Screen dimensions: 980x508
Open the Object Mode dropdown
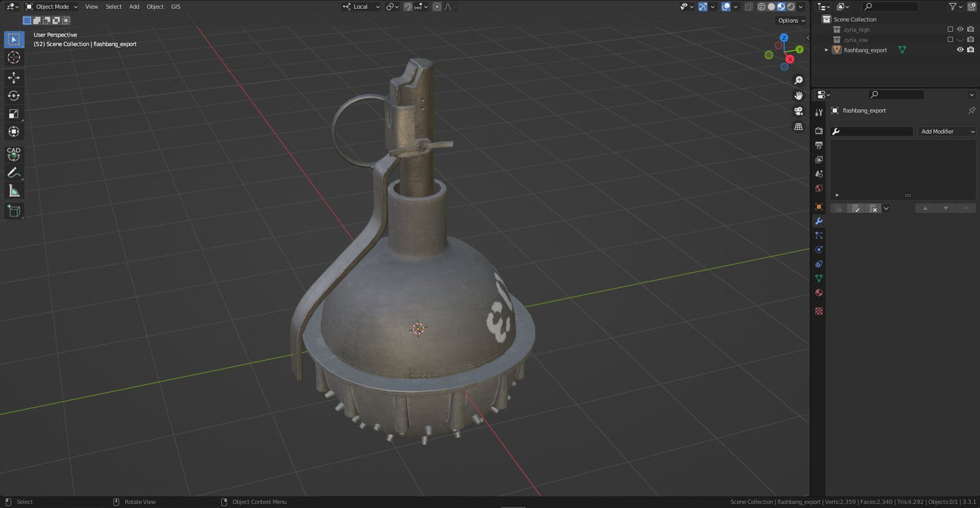(52, 7)
